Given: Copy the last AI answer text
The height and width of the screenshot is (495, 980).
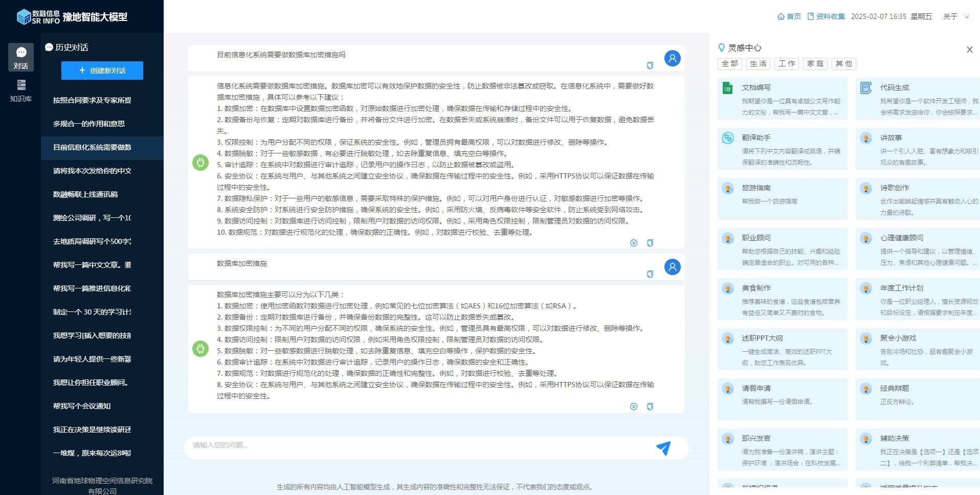Looking at the screenshot, I should pyautogui.click(x=650, y=407).
